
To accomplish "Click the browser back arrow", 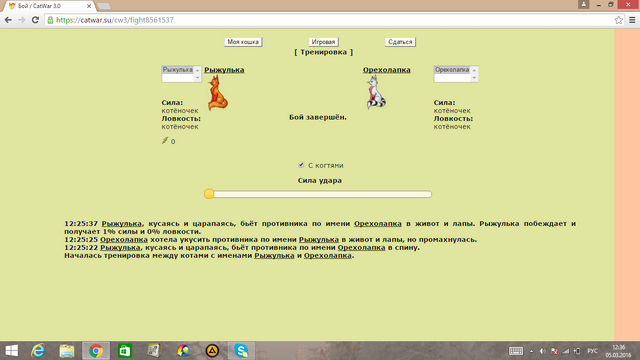I will pos(8,20).
